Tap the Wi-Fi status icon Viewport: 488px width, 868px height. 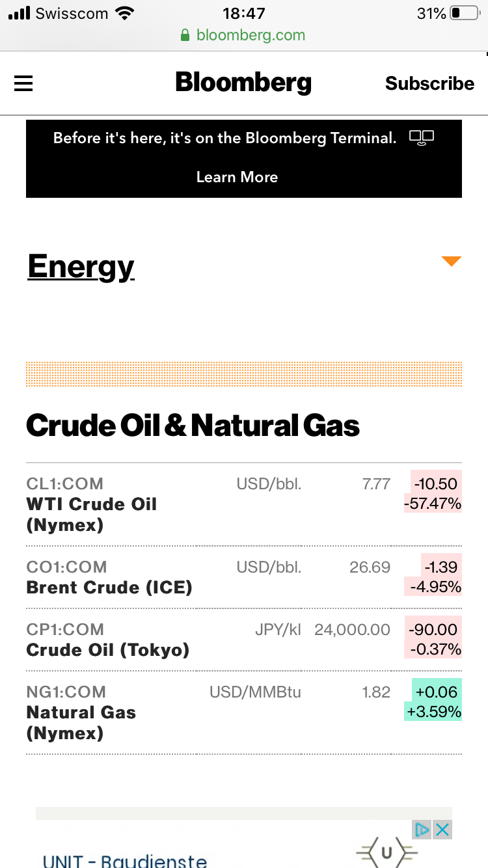124,13
